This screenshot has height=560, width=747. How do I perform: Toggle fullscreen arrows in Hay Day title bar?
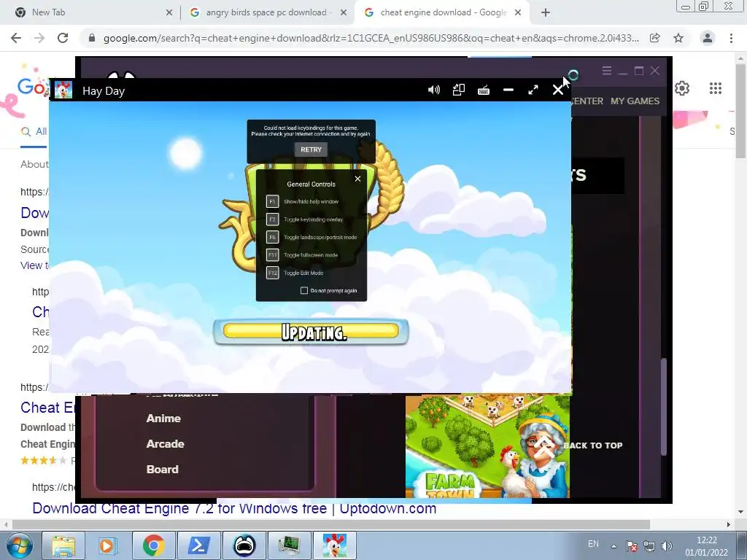(533, 90)
